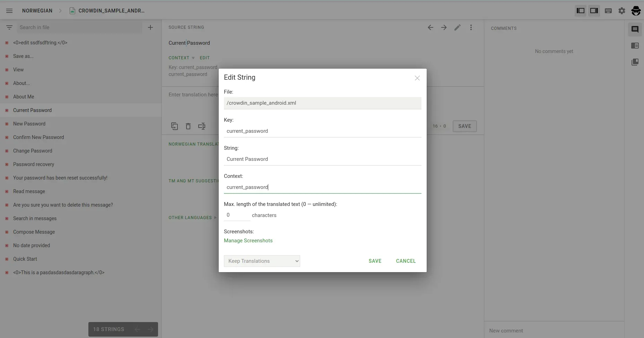The width and height of the screenshot is (644, 338).
Task: Toggle the left-panel layout view
Action: point(581,11)
